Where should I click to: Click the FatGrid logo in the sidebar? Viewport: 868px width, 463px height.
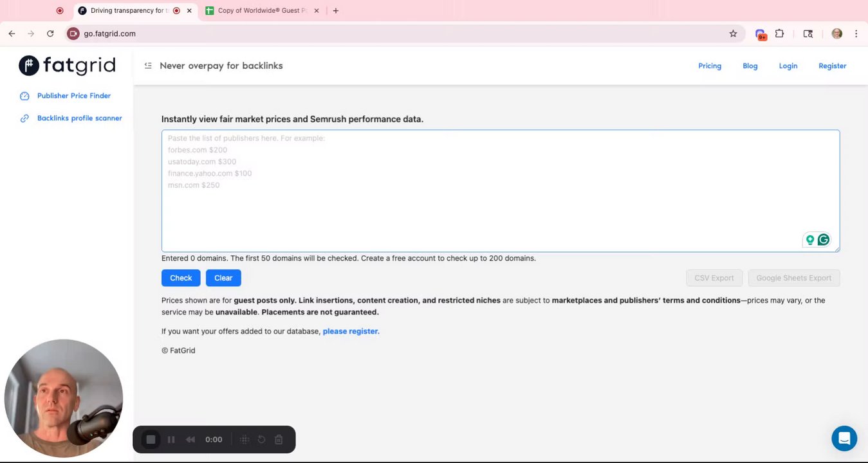[67, 66]
